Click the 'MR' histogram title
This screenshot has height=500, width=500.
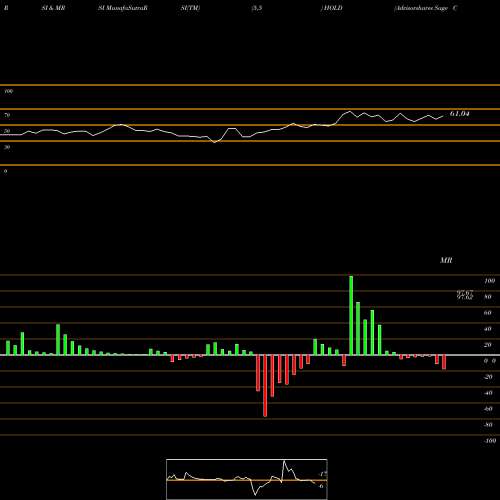(446, 260)
